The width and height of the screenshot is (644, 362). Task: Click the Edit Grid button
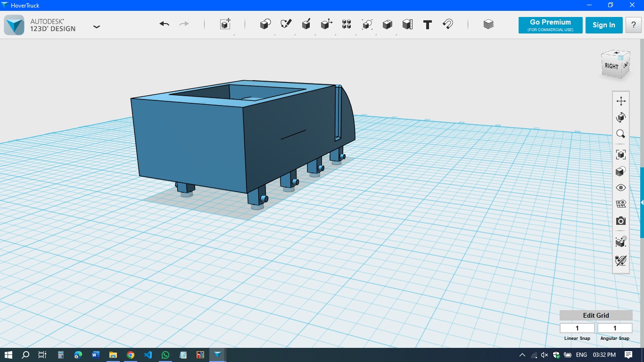[x=596, y=315]
